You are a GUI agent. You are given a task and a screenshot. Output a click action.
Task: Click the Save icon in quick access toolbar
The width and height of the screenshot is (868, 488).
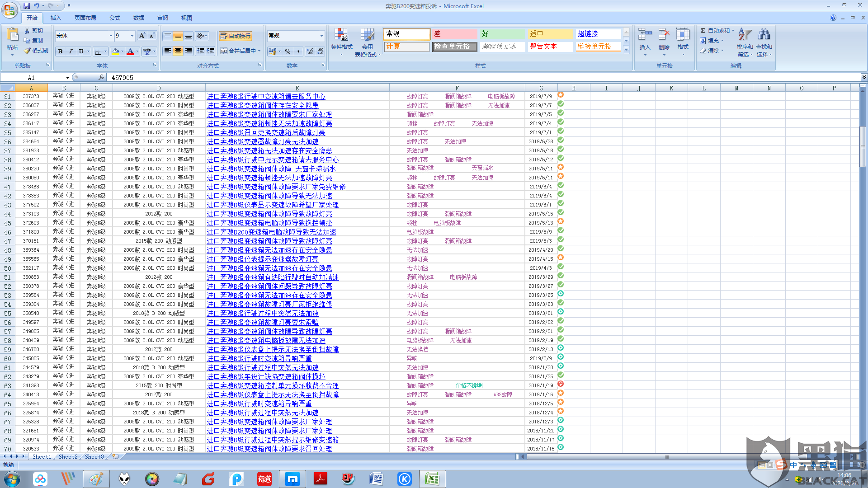pos(27,6)
